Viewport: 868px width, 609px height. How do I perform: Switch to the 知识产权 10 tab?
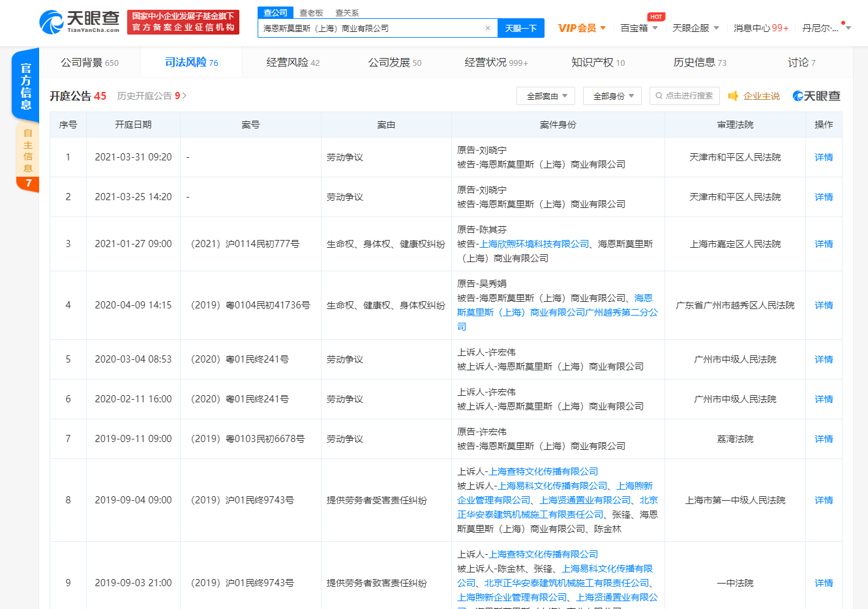coord(598,63)
